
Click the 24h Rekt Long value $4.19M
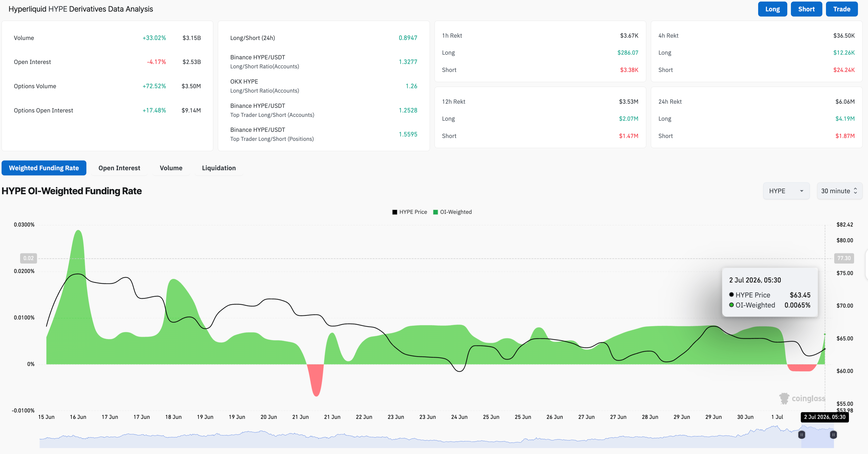click(x=845, y=119)
